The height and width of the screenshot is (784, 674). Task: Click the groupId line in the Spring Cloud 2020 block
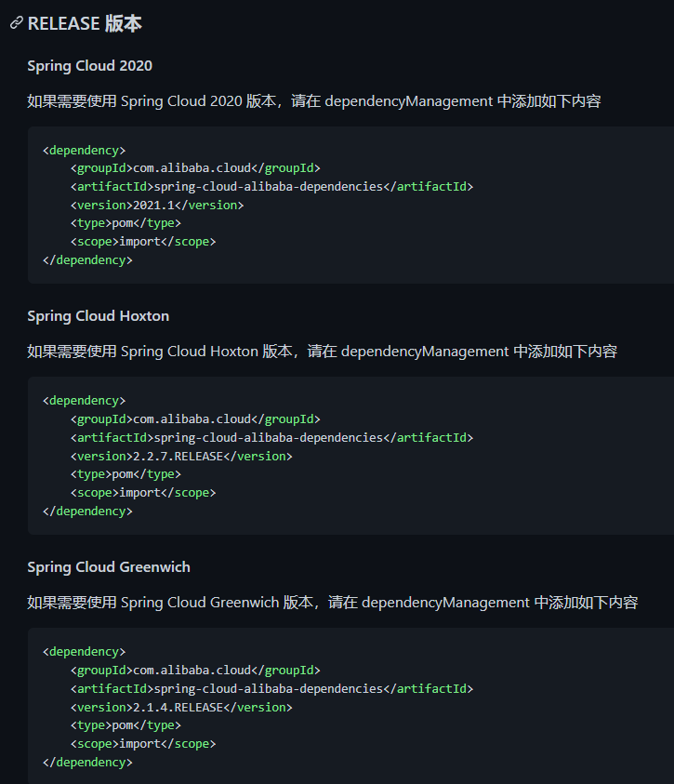coord(194,168)
